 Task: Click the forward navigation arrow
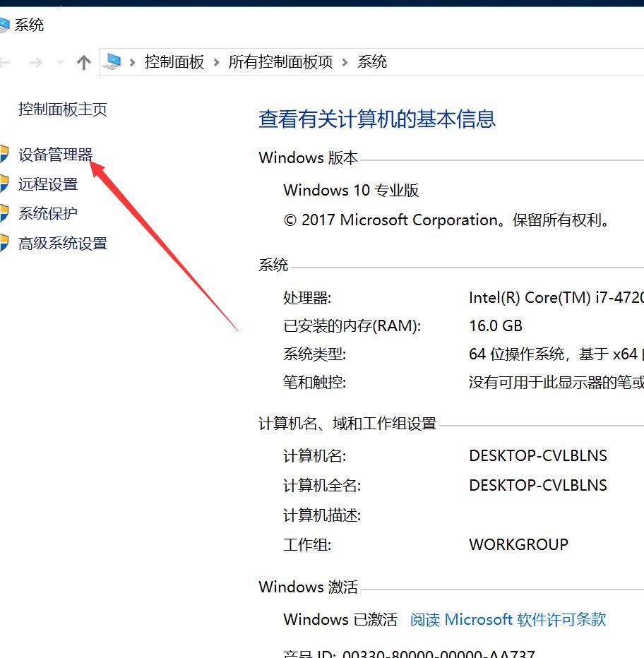click(x=36, y=61)
